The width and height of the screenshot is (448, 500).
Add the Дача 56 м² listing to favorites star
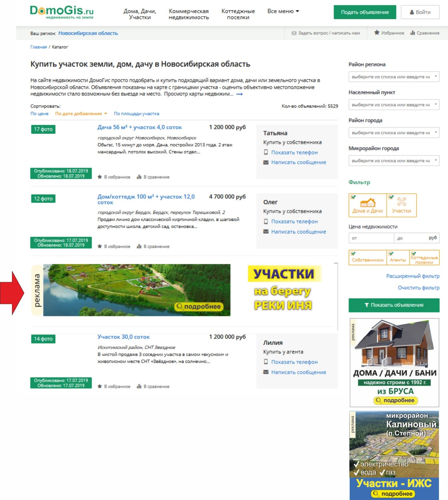(x=99, y=177)
